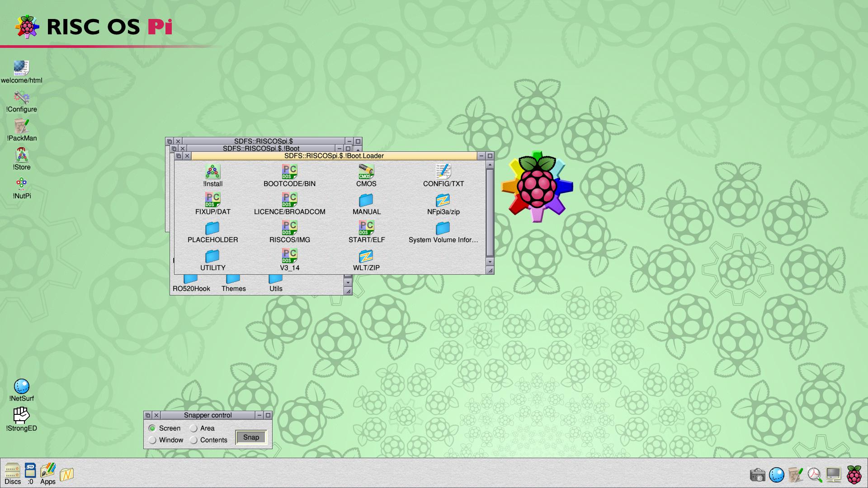868x488 pixels.
Task: Iconise the Loader window
Action: coord(481,156)
